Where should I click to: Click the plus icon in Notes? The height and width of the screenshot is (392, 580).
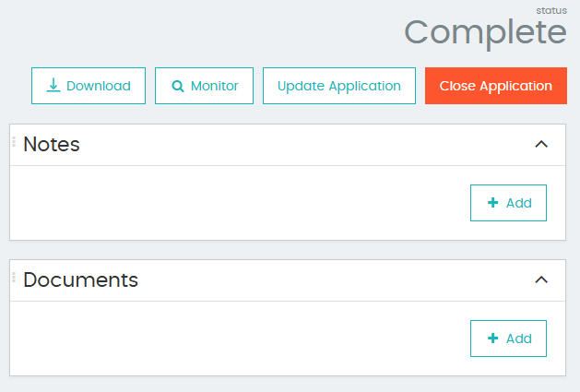(492, 203)
